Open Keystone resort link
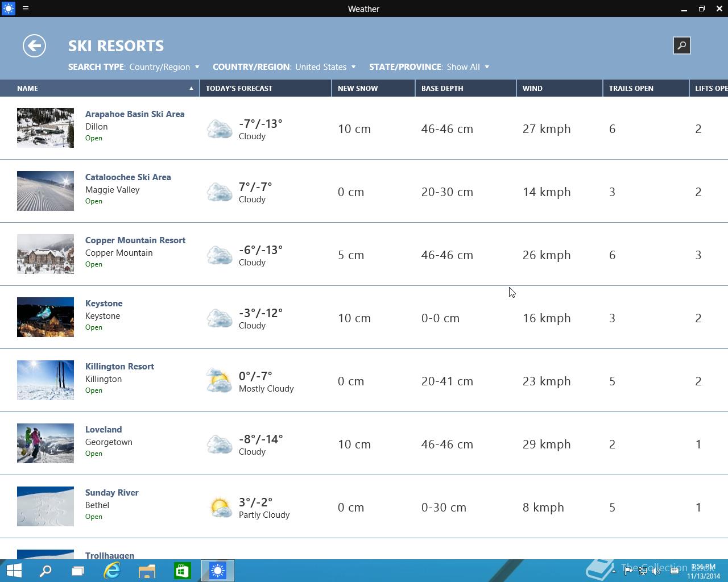The height and width of the screenshot is (582, 728). [104, 304]
